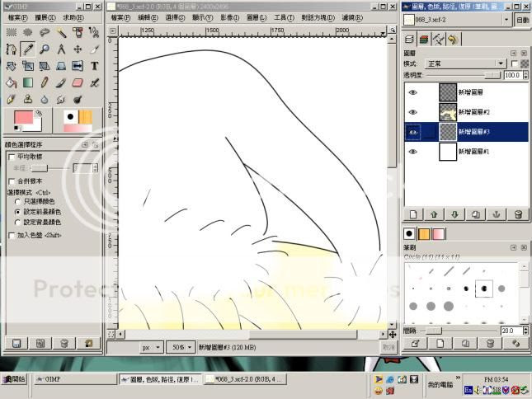Select the Free Select lasso tool

click(x=45, y=32)
